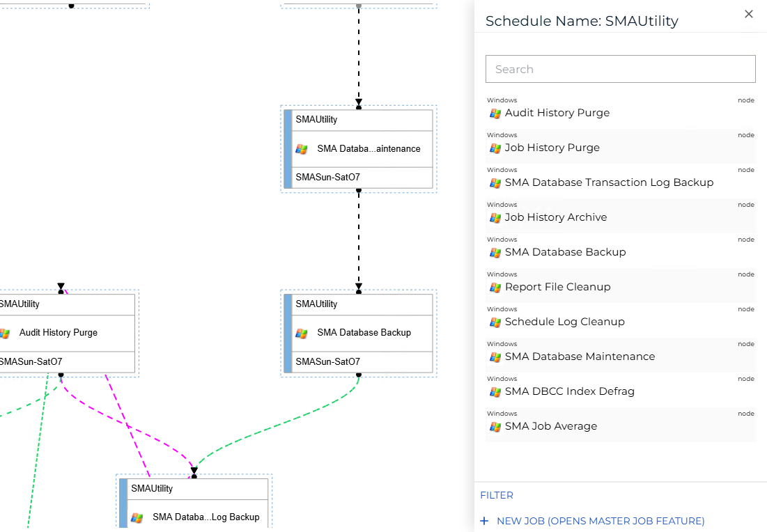Screen dimensions: 767x532
Task: Click SMA Databa...Log Backup label in diagram node
Action: pyautogui.click(x=206, y=517)
